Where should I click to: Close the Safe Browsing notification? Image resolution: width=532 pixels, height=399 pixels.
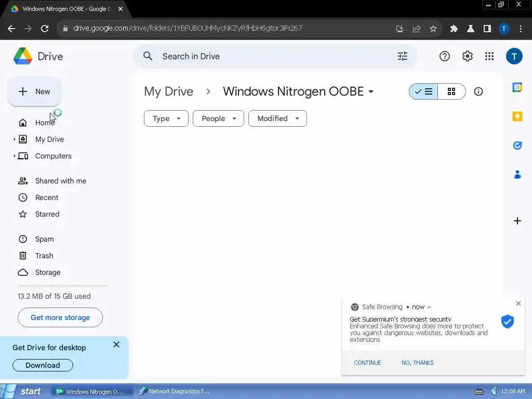pyautogui.click(x=518, y=303)
